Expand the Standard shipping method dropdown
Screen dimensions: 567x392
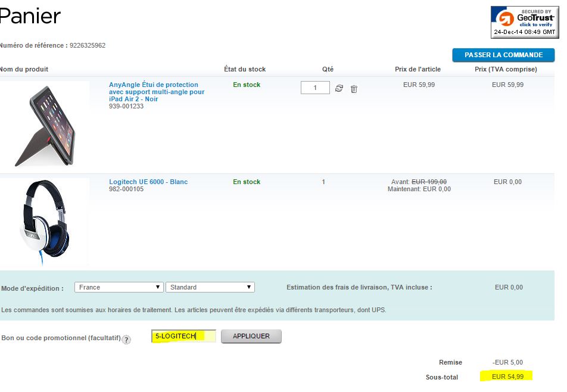click(210, 287)
